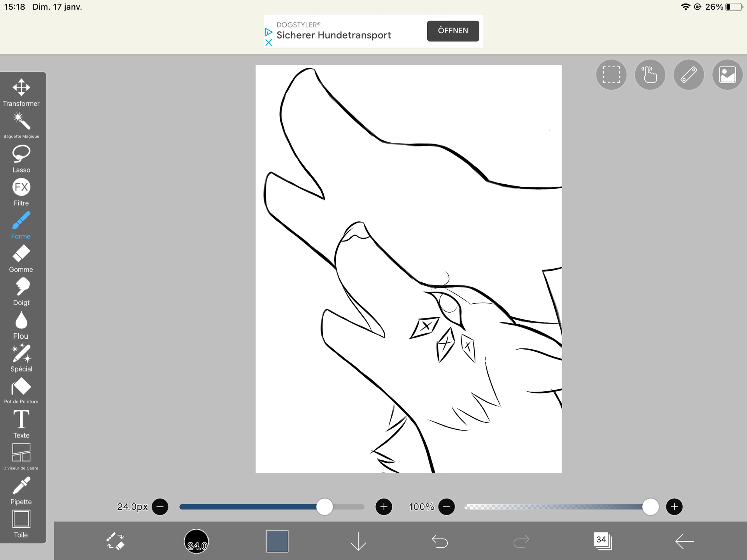Select the Forme brush tool
Viewport: 747px width, 560px height.
point(21,225)
